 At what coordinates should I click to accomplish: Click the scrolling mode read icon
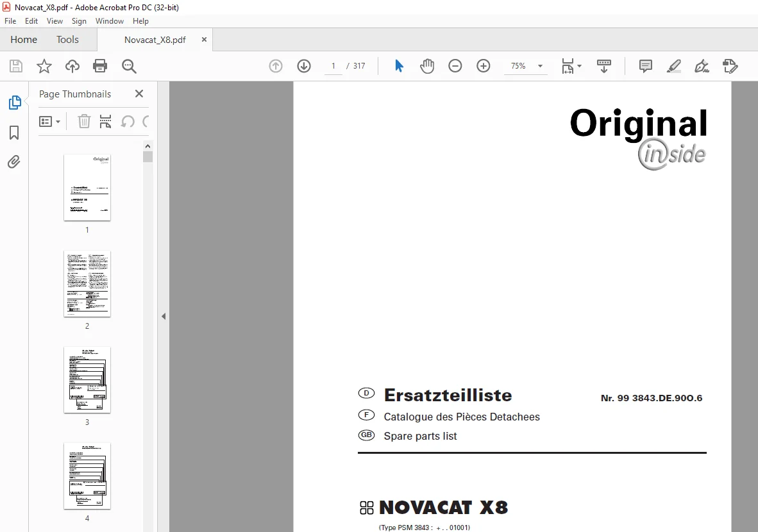604,66
